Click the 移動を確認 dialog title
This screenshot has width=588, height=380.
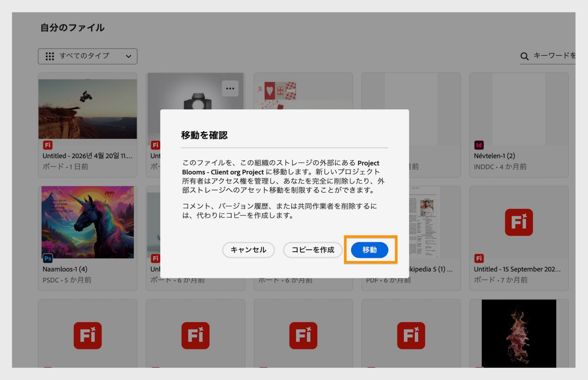tap(204, 135)
